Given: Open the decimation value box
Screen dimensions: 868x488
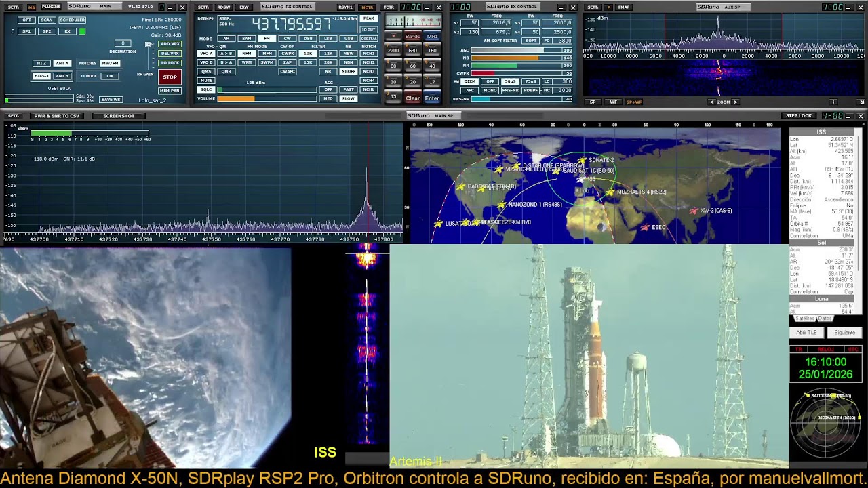Looking at the screenshot, I should (123, 43).
